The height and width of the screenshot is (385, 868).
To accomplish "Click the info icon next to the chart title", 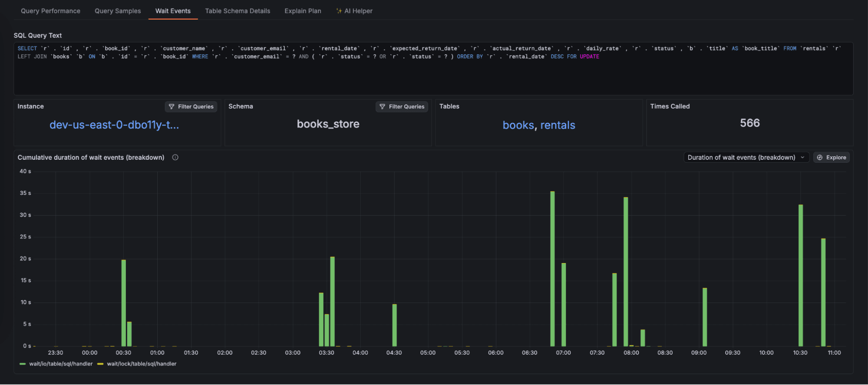I will pyautogui.click(x=175, y=158).
